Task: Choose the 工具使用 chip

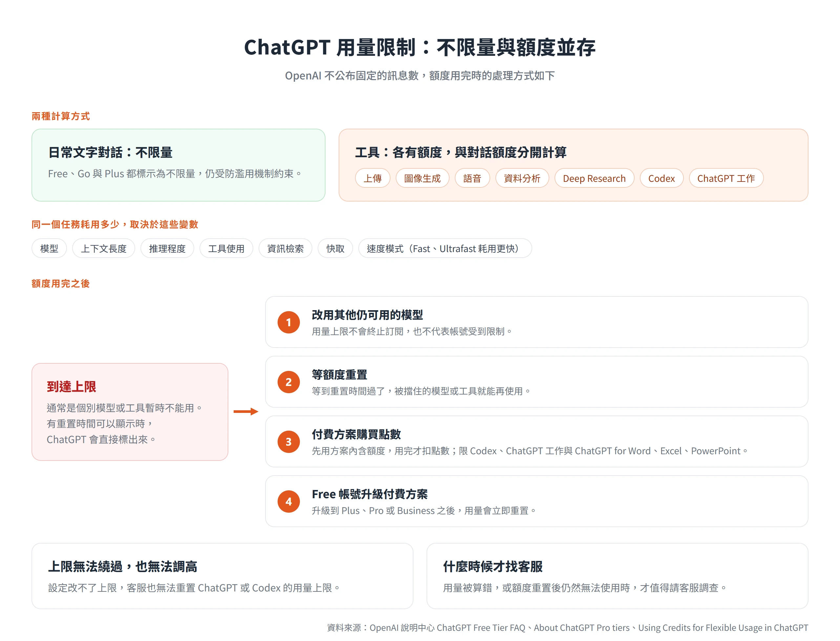Action: [x=226, y=248]
